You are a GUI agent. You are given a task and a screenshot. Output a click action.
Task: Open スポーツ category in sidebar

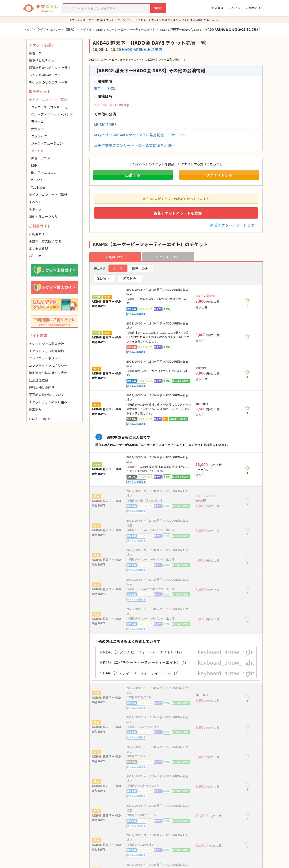pos(35,209)
